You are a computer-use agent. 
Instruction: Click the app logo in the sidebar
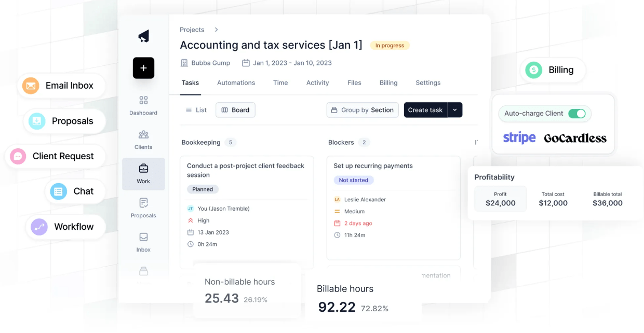point(144,36)
